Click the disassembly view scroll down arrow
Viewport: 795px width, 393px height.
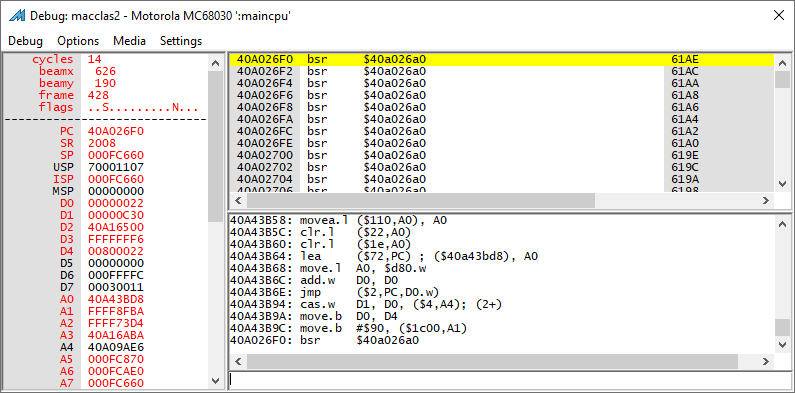(783, 184)
